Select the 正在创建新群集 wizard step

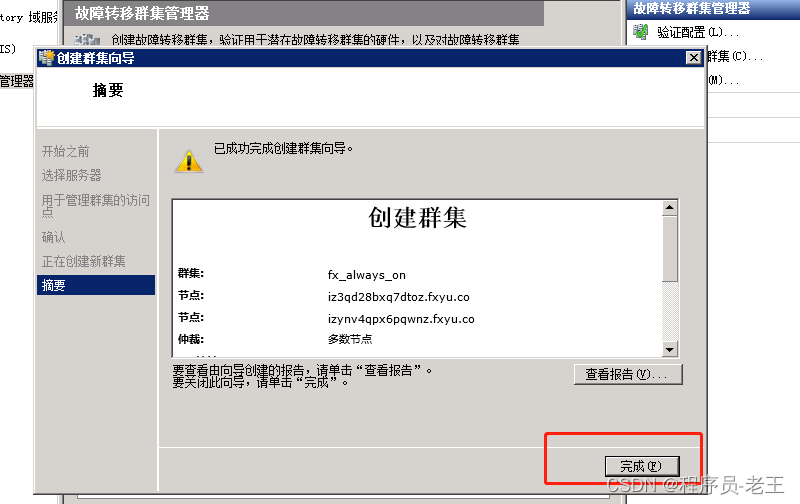(83, 261)
